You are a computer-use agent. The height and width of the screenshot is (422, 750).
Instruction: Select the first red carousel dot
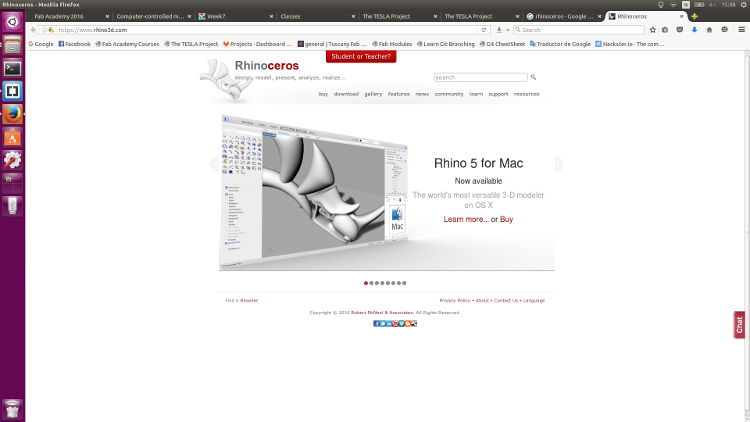366,283
